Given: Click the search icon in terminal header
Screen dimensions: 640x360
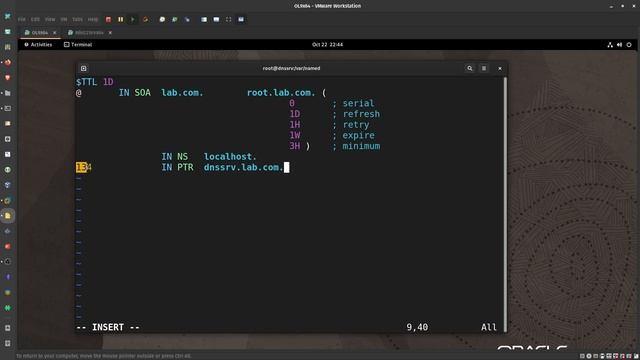Looking at the screenshot, I should (470, 68).
